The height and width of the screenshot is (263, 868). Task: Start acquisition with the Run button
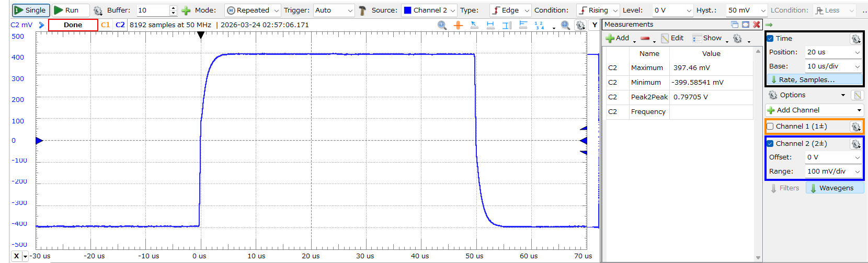pos(66,10)
